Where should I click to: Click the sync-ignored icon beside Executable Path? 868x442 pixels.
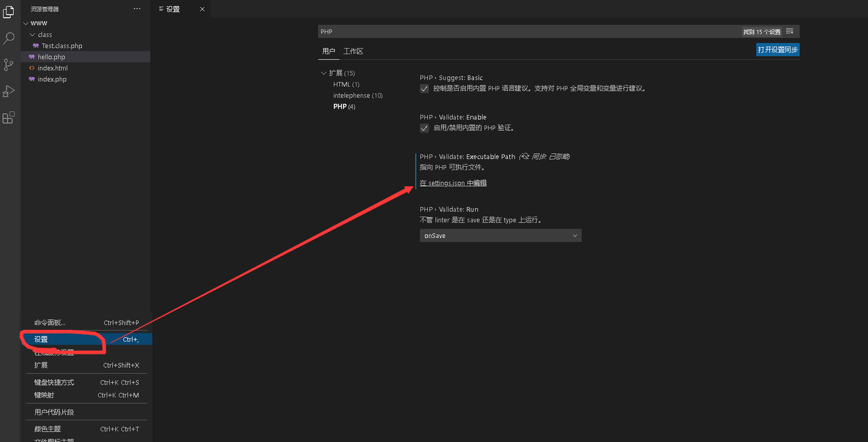tap(524, 156)
